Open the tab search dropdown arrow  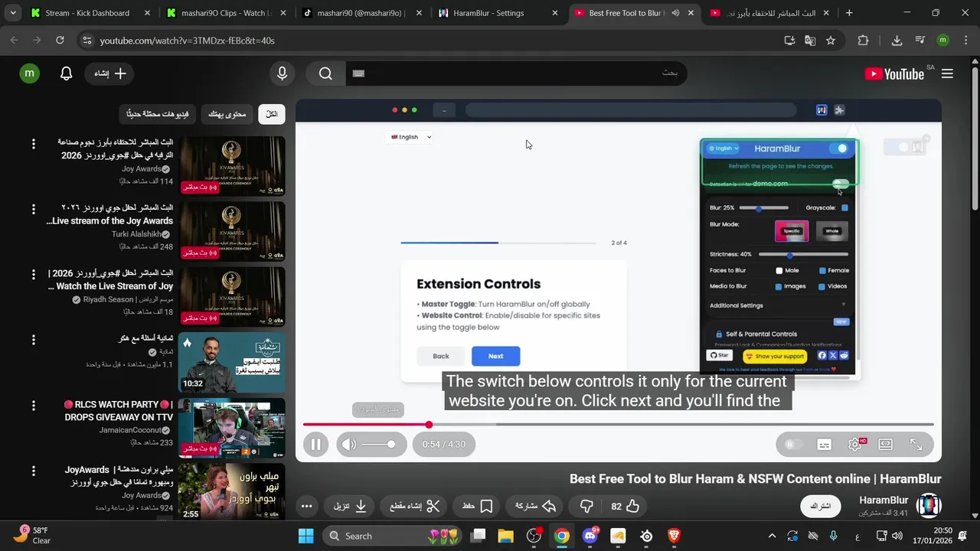pos(12,13)
